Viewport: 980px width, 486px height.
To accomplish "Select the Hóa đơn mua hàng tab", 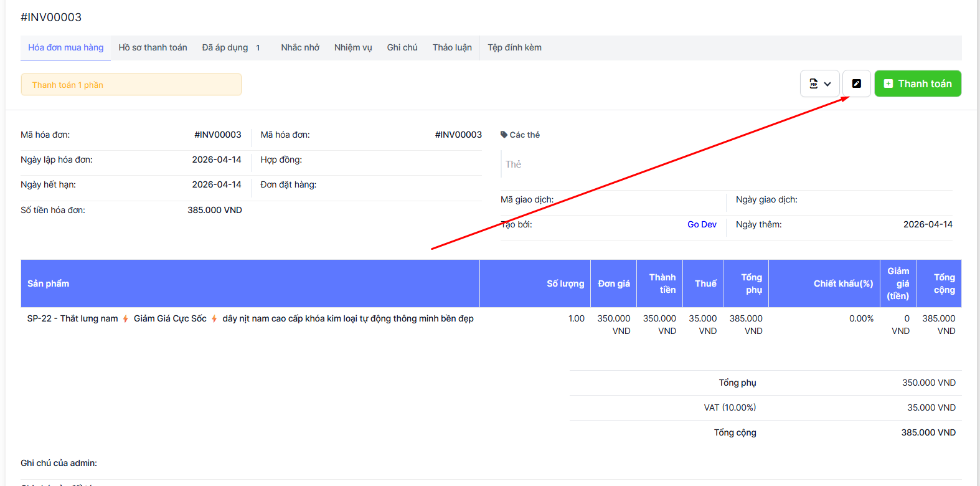I will click(65, 47).
